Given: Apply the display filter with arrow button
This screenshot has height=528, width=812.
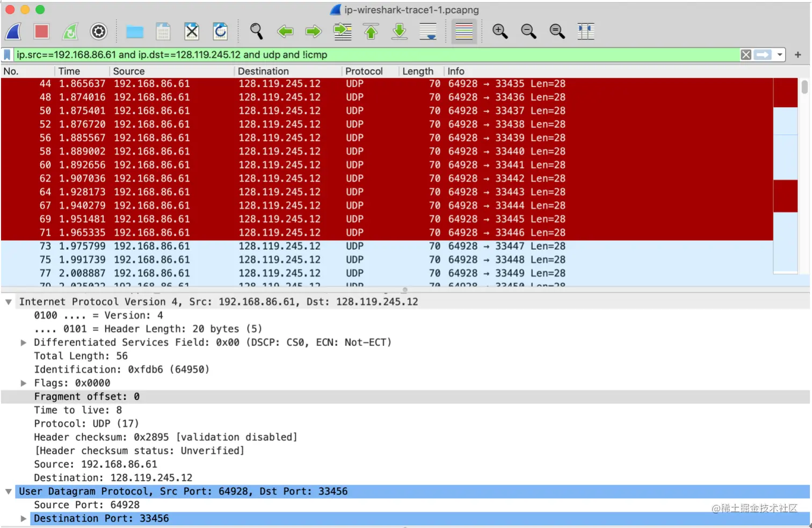Looking at the screenshot, I should (x=763, y=54).
